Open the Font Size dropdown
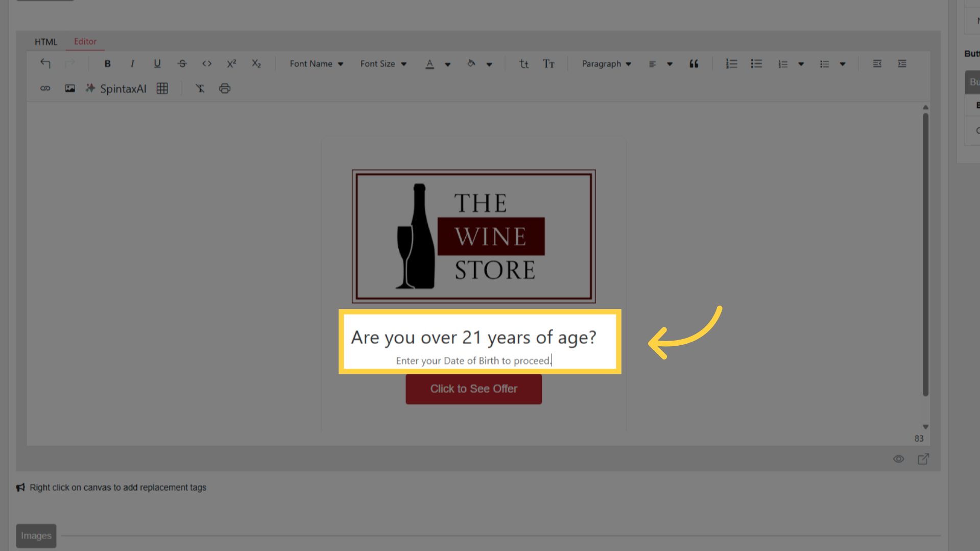Viewport: 980px width, 551px height. click(x=384, y=64)
